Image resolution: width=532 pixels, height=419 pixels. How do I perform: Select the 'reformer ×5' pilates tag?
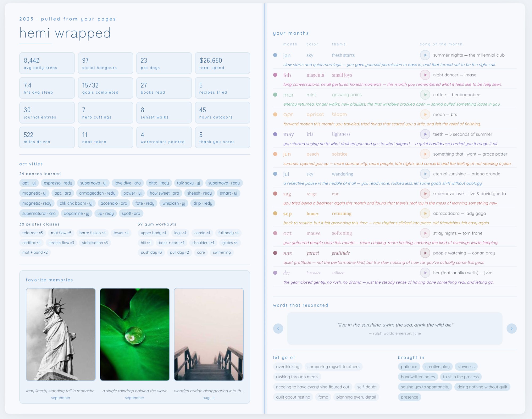32,233
